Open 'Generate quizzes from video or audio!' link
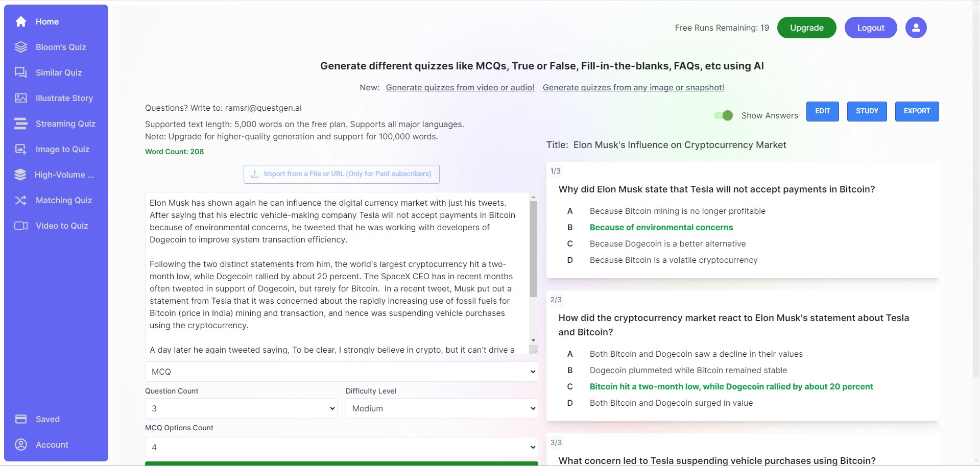Image resolution: width=980 pixels, height=466 pixels. 460,87
